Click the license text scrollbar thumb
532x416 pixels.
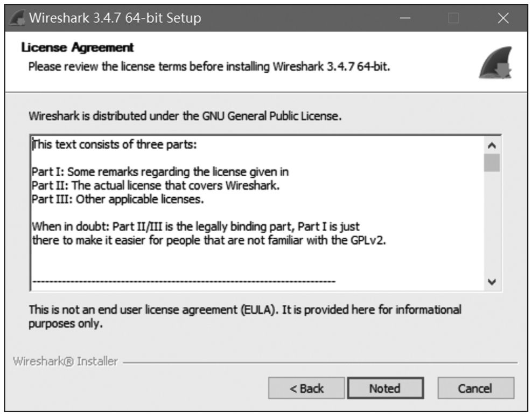tap(492, 162)
